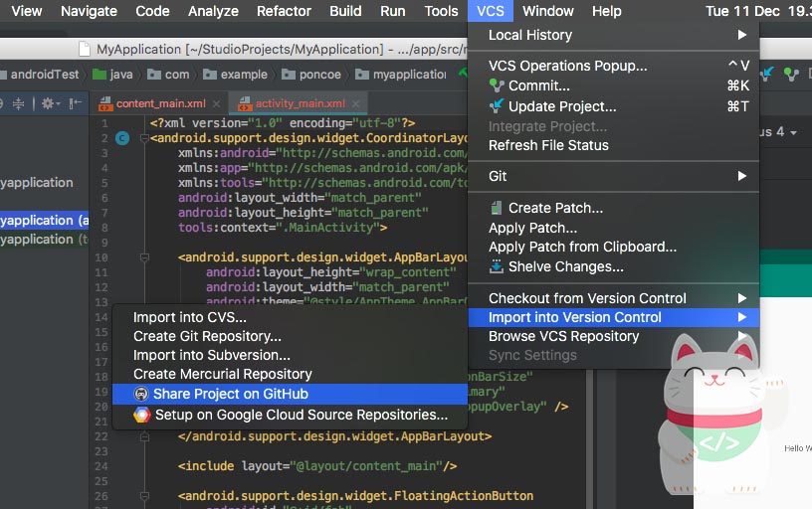Open the Analyze menu
Viewport: 812px width, 509px height.
pyautogui.click(x=213, y=11)
